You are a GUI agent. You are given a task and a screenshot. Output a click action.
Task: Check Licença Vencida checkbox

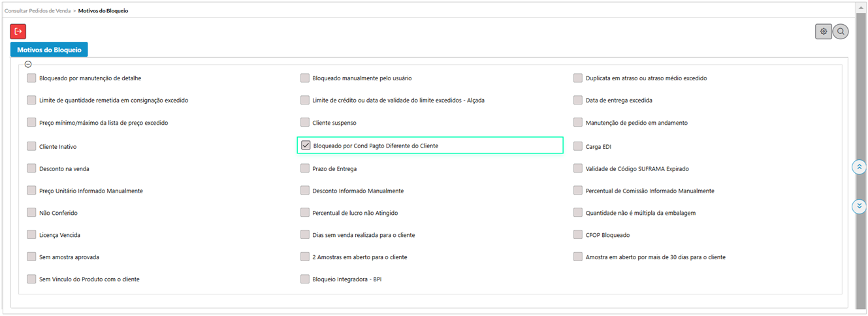[31, 235]
